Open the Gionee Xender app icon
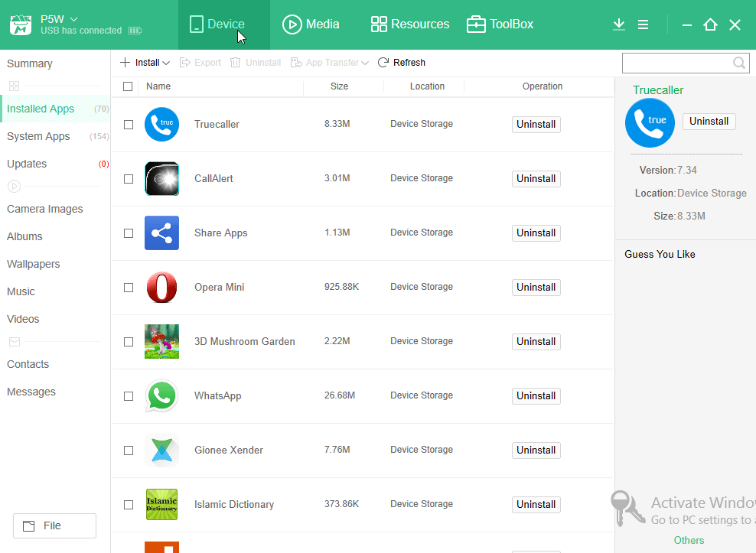The image size is (756, 553). pos(161,450)
